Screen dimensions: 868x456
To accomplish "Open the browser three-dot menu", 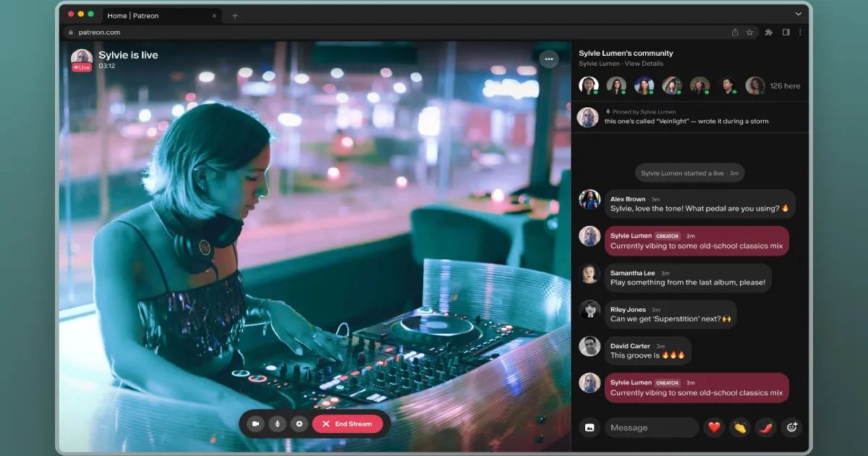I will [799, 32].
